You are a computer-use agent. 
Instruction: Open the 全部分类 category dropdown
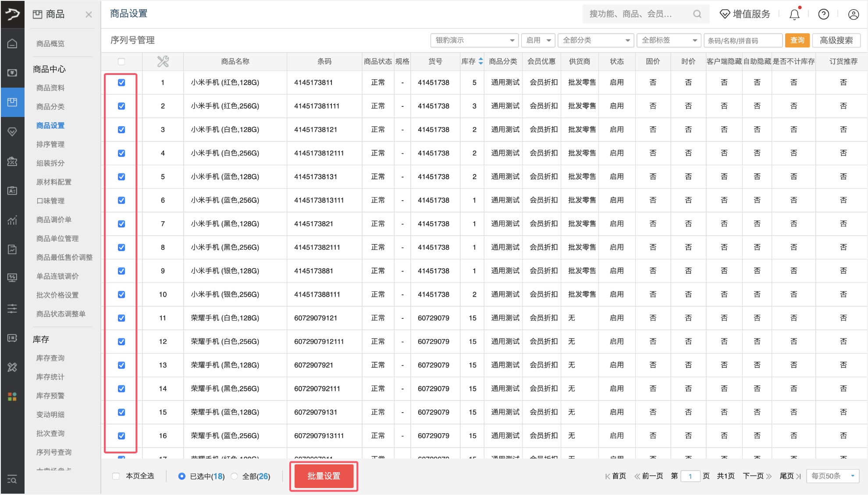[596, 40]
